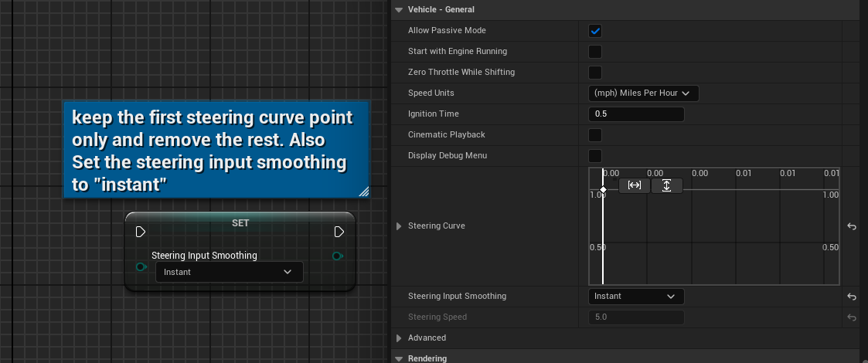Click the Speed Units property label
Viewport: 868px width, 363px height.
431,93
